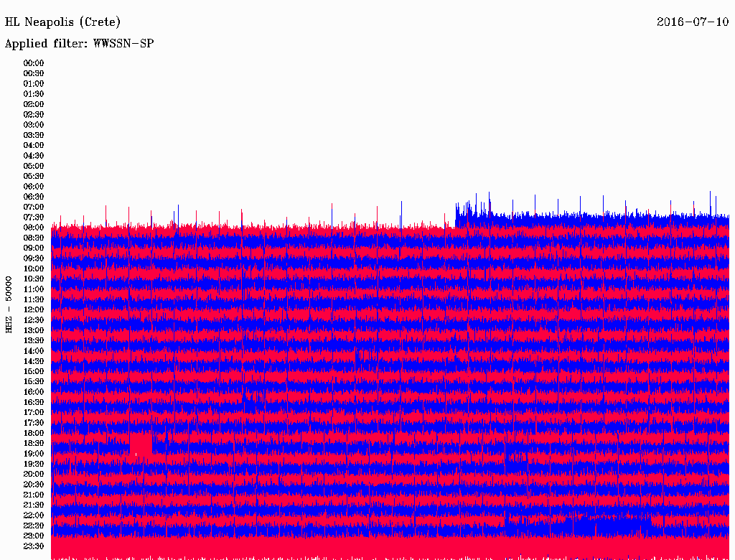The height and width of the screenshot is (560, 735).
Task: Pick the 07:30 time label
Action: 34,218
